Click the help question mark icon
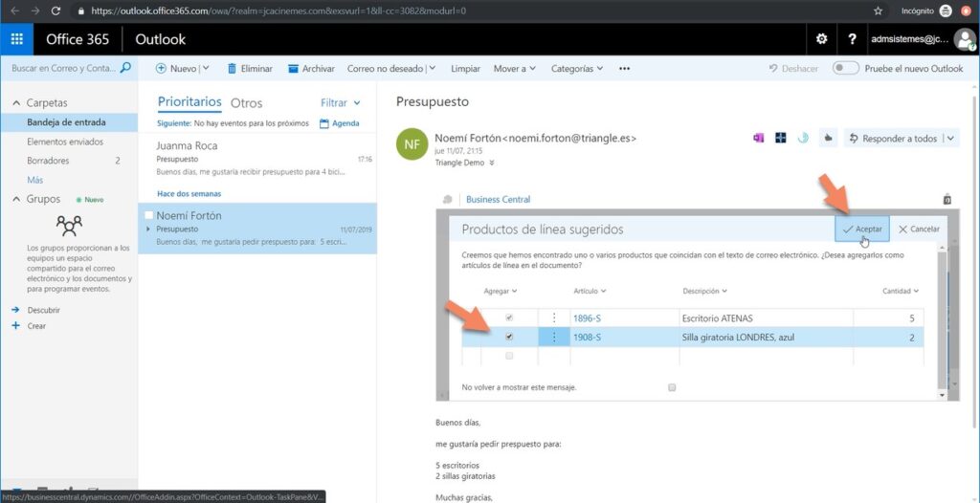This screenshot has width=980, height=503. [x=852, y=39]
